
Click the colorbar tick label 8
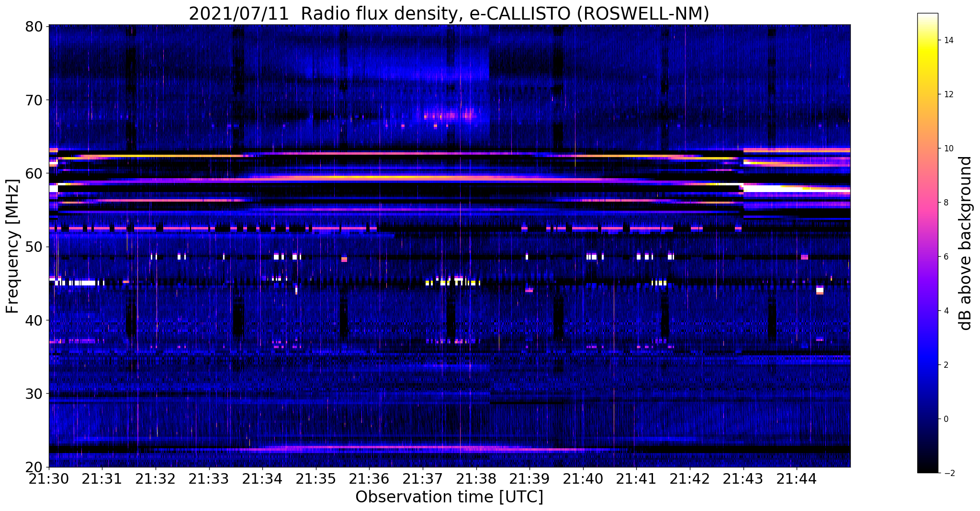coord(946,203)
